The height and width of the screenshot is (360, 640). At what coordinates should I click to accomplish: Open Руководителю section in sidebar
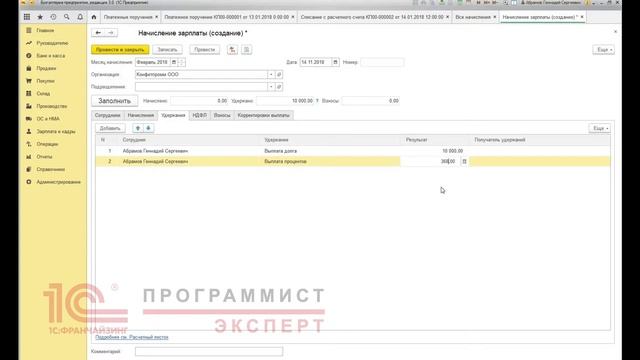[x=52, y=43]
